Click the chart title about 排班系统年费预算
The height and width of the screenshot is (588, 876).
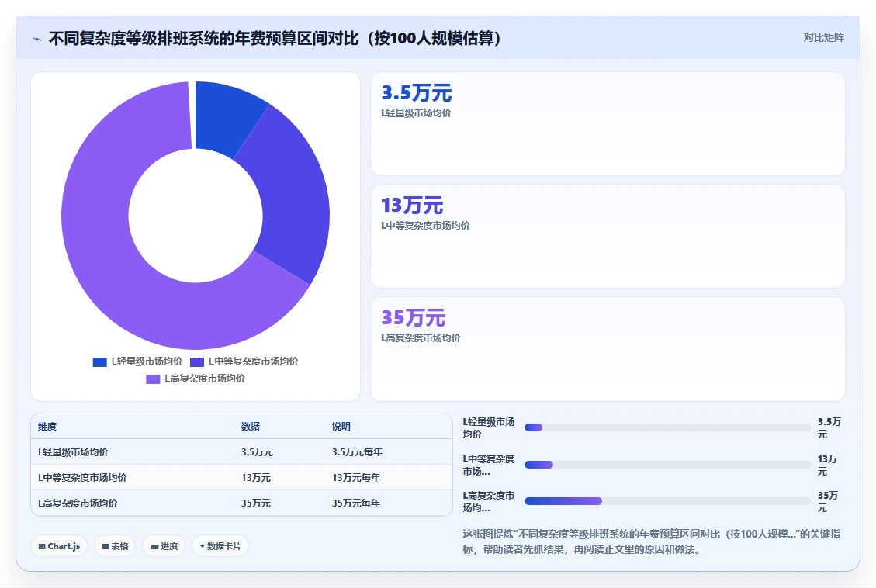(x=275, y=39)
